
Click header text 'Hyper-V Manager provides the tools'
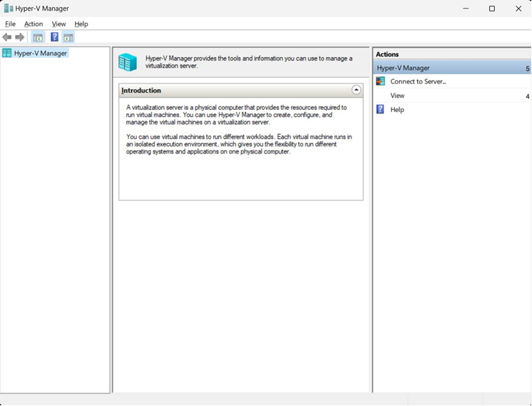(x=249, y=62)
